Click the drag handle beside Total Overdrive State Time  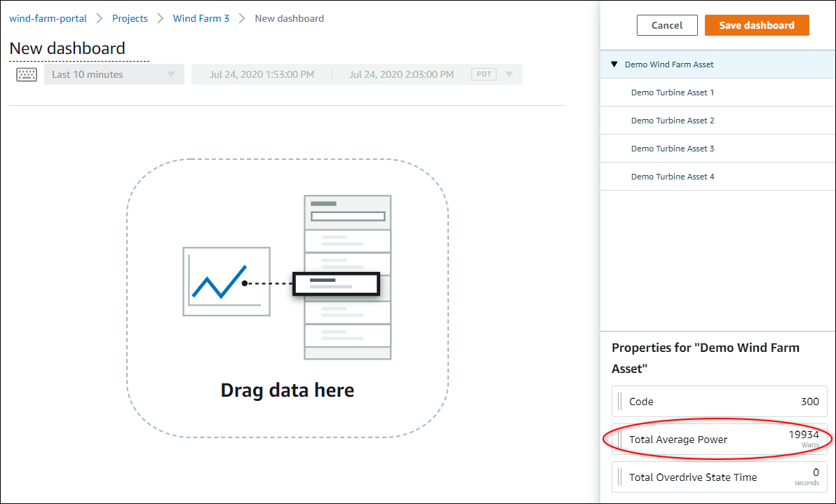(x=620, y=477)
